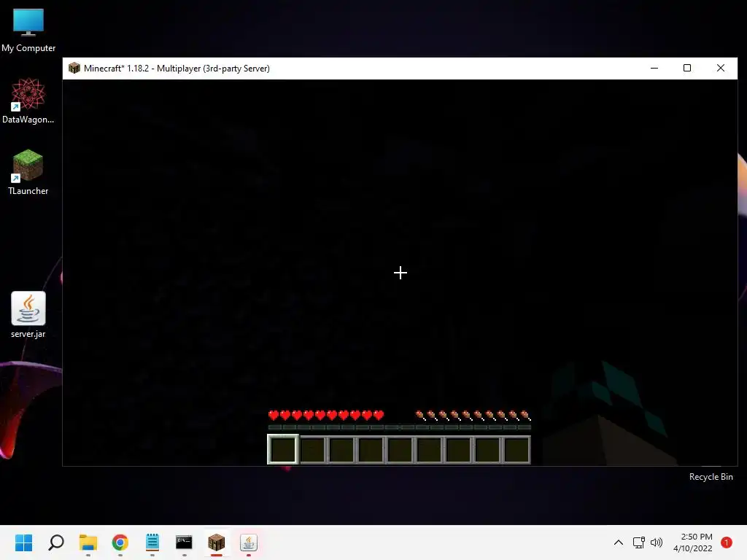This screenshot has height=560, width=747.
Task: Select the ninth last hotbar slot
Action: 516,449
